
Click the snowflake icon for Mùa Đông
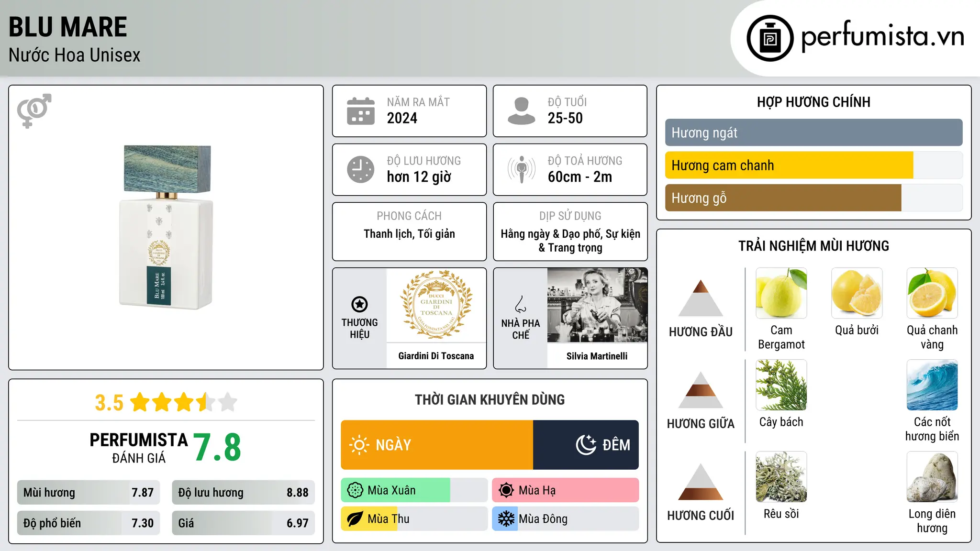506,519
